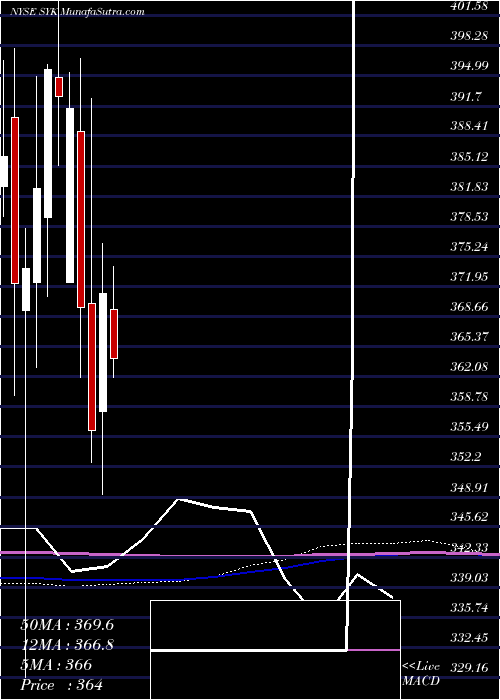
Task: Click the 368.66 price axis label
Action: tap(469, 307)
